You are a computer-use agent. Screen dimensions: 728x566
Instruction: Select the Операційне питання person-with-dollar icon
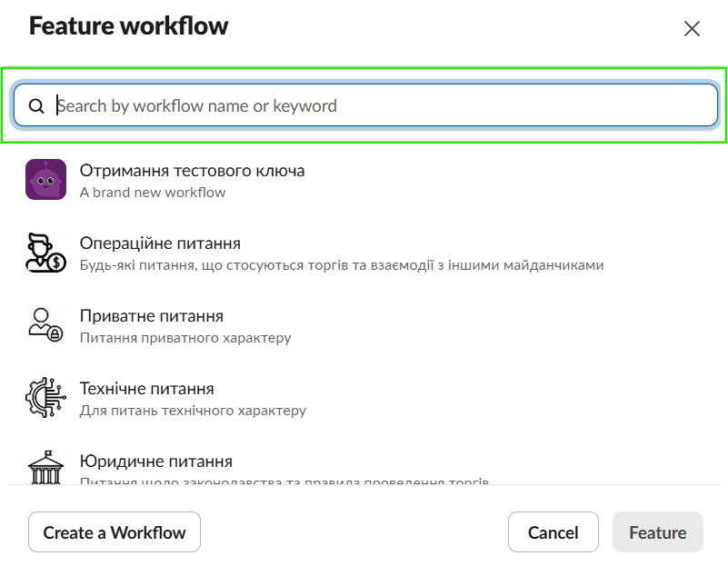(x=45, y=253)
